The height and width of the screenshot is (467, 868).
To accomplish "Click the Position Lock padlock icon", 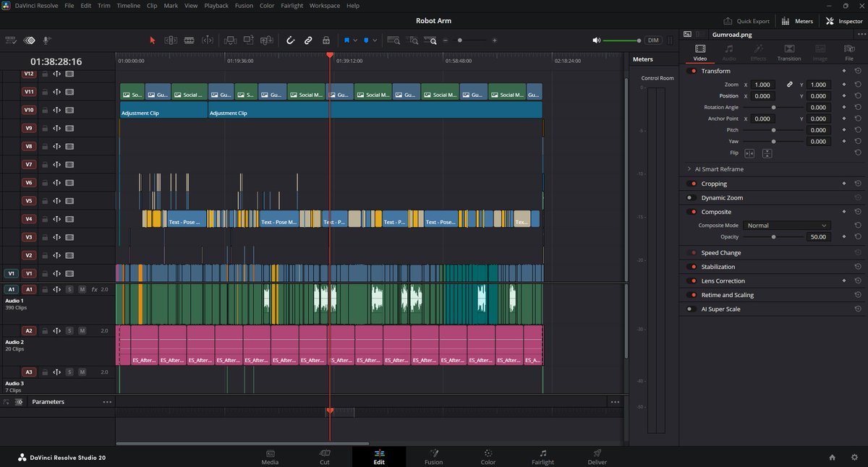I will click(326, 40).
